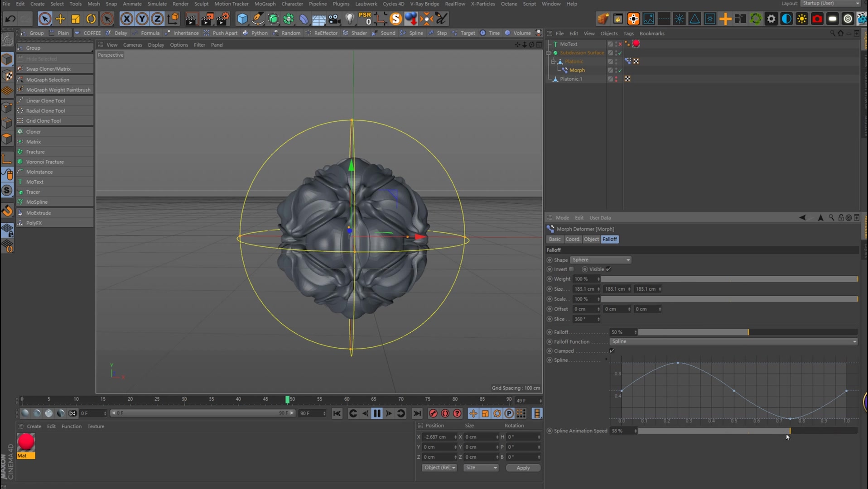Undo the last action

(x=10, y=19)
